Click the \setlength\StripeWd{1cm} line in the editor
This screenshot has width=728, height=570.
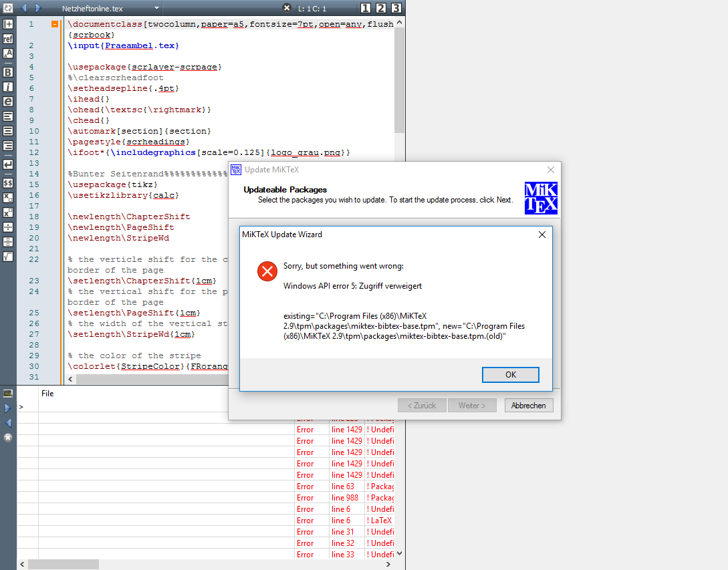point(132,334)
